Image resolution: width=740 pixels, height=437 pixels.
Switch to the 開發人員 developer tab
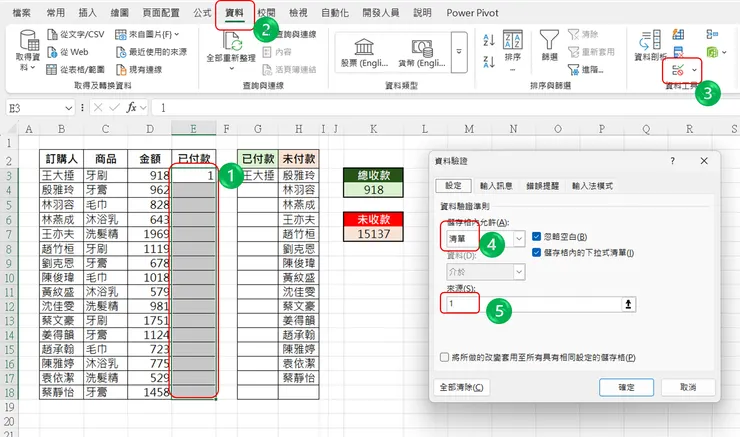click(380, 13)
